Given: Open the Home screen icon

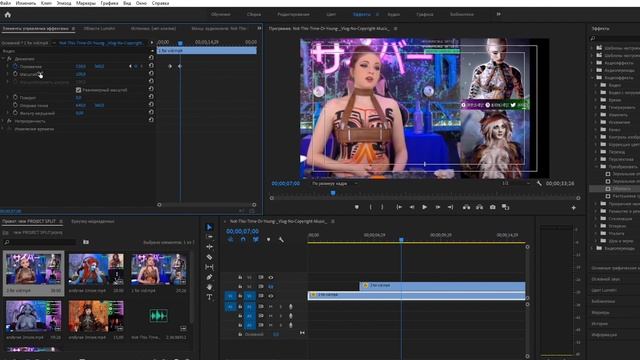Looking at the screenshot, I should coord(7,15).
